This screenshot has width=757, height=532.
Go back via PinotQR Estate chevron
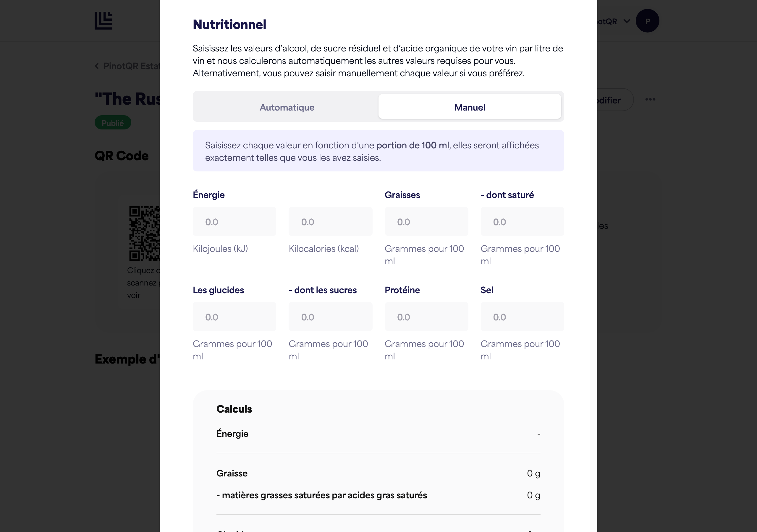(x=97, y=66)
